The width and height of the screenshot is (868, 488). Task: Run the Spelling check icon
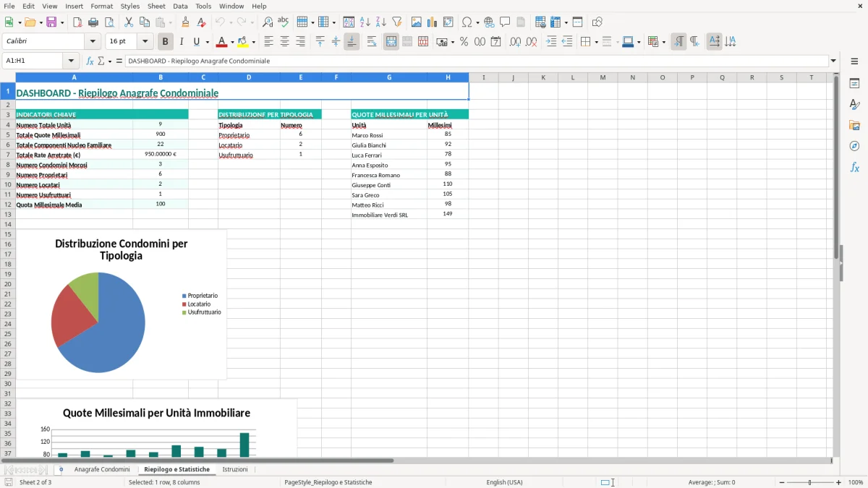[284, 22]
